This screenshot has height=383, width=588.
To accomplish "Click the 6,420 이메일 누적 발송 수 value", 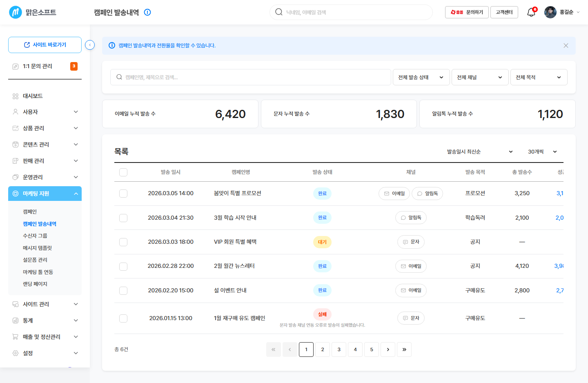I will coord(230,114).
